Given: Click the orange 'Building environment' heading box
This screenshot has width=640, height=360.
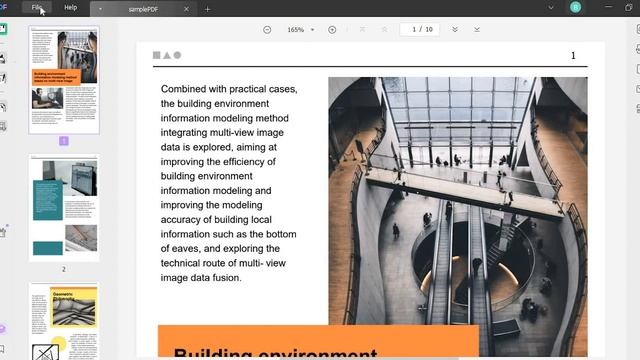Looking at the screenshot, I should [x=318, y=342].
